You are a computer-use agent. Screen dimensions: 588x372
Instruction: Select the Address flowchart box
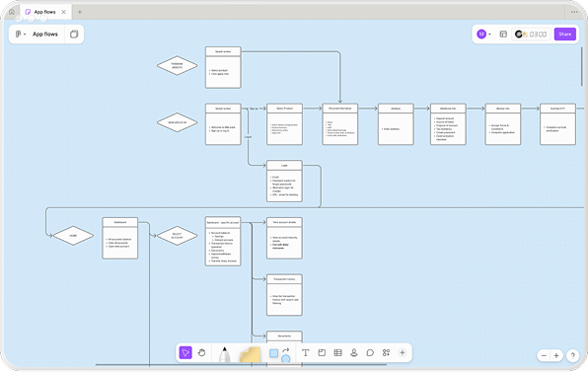coord(396,124)
